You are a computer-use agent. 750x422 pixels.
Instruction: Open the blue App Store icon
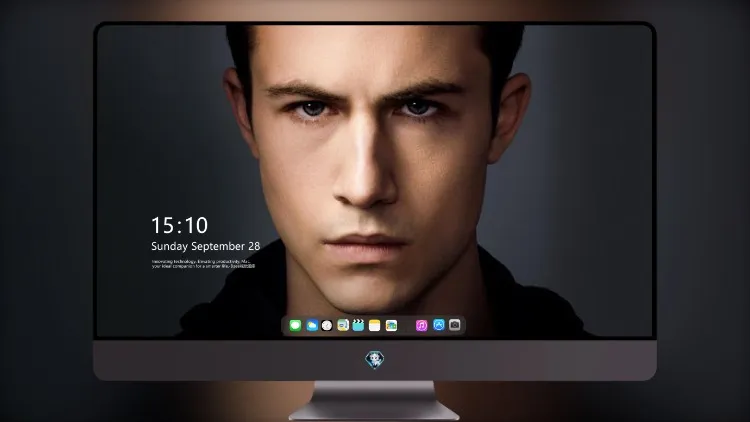[439, 325]
